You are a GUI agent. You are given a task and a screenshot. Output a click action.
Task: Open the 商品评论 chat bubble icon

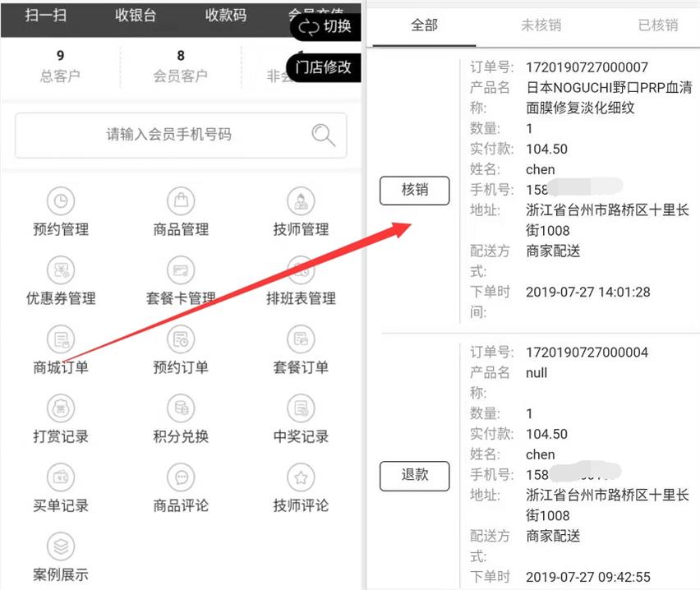click(x=181, y=477)
